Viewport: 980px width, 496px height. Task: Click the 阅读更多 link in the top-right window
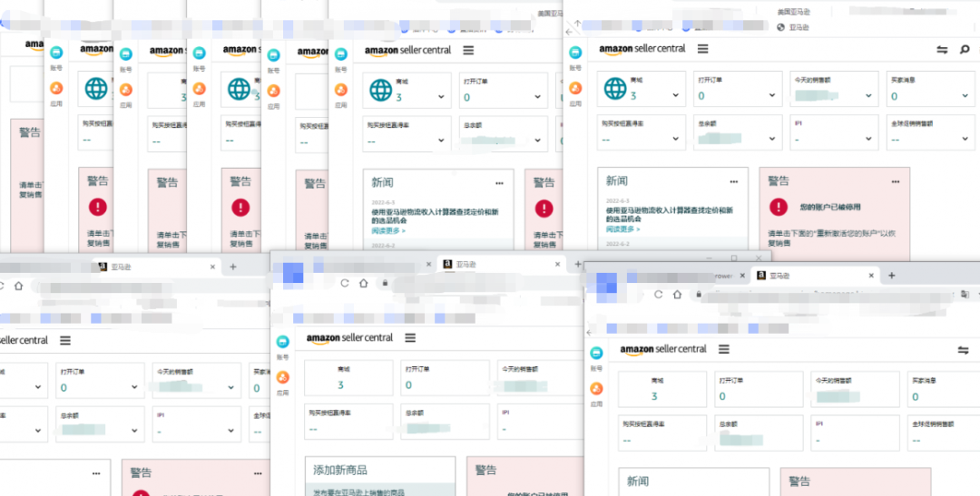point(622,229)
